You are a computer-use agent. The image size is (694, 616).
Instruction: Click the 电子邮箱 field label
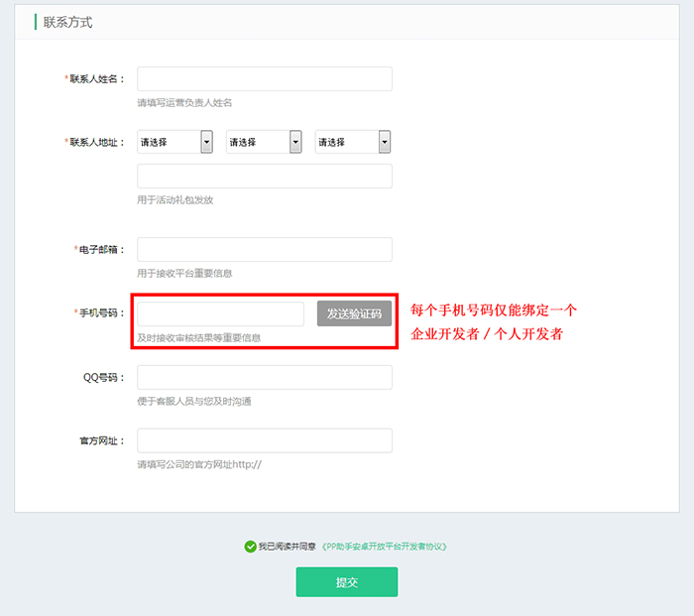(x=101, y=250)
